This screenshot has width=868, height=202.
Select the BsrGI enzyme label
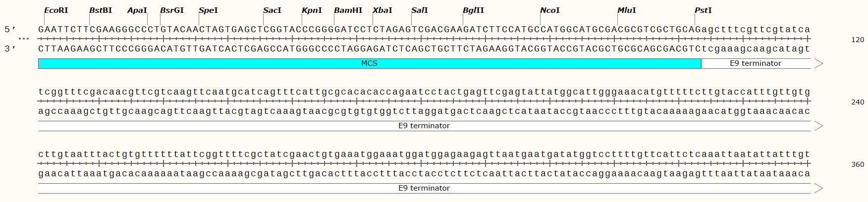(x=172, y=10)
